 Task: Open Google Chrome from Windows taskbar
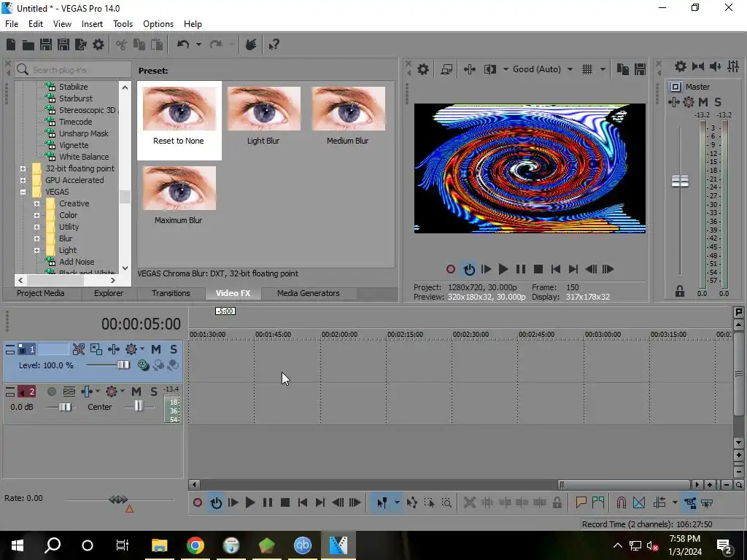(196, 545)
